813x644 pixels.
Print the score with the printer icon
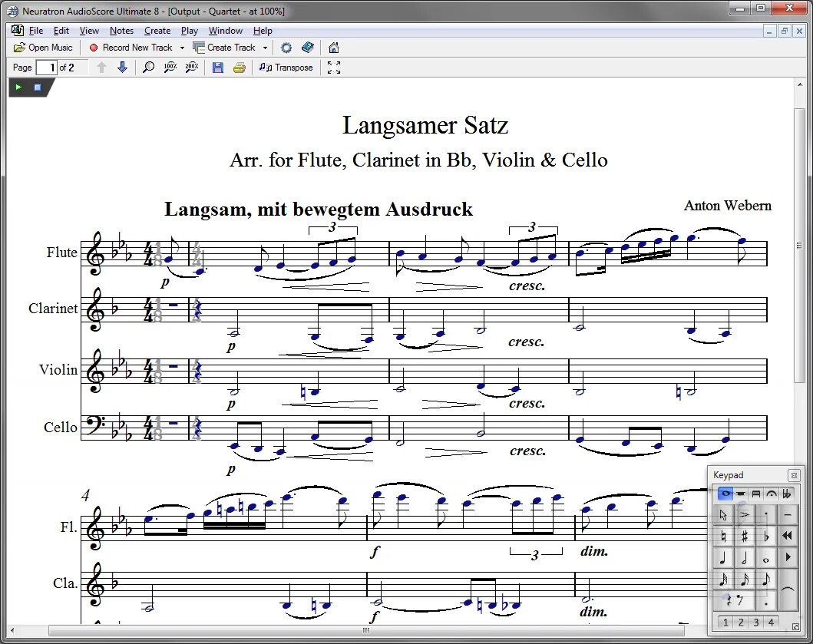coord(239,68)
